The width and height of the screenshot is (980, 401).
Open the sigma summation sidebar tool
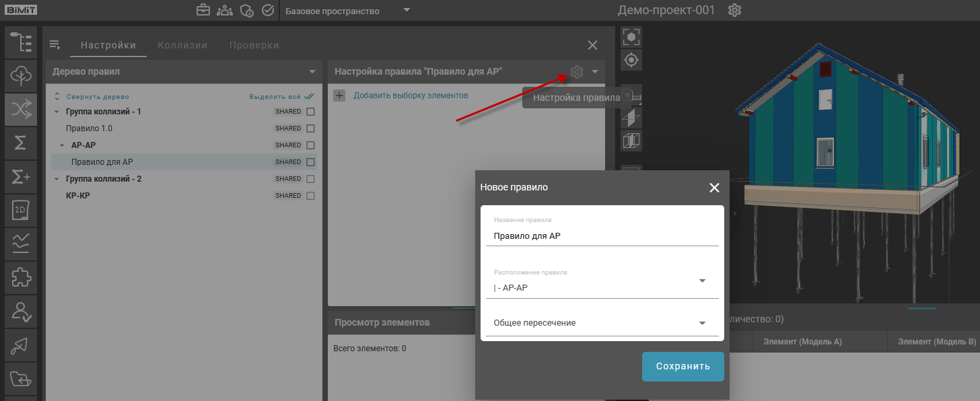pos(21,143)
